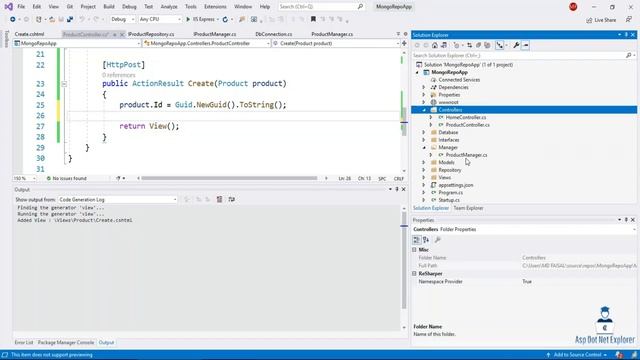This screenshot has width=640, height=360.
Task: Click the Alphabetical sort icon in Properties panel
Action: coord(426,240)
